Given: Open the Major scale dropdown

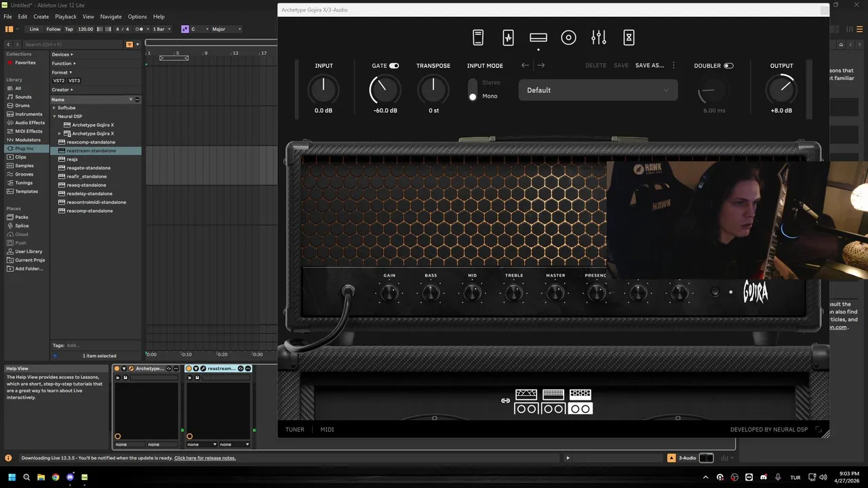Looking at the screenshot, I should tap(226, 29).
